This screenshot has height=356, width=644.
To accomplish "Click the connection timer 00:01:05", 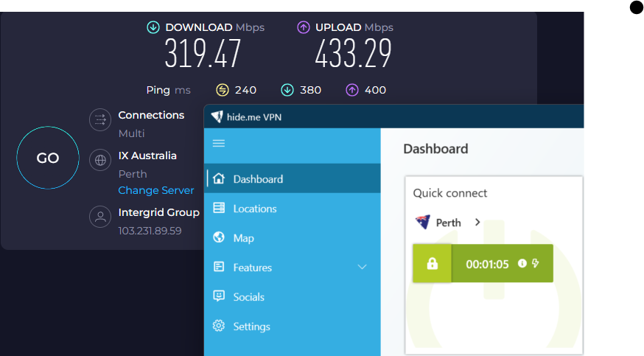I will tap(487, 264).
